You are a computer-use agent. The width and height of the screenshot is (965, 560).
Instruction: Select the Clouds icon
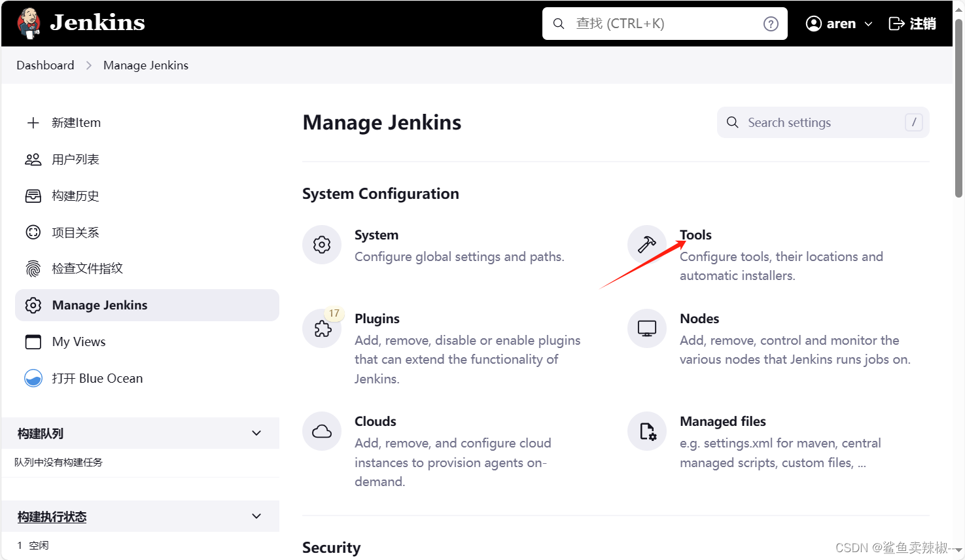pos(322,430)
